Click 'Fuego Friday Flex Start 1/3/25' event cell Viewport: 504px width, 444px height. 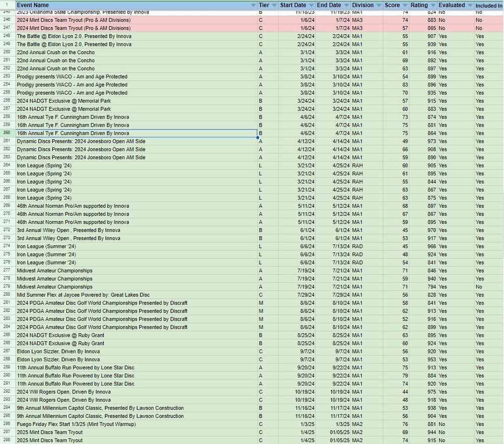point(136,424)
